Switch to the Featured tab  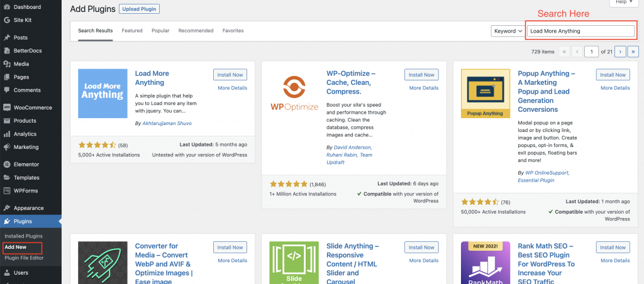pyautogui.click(x=132, y=31)
